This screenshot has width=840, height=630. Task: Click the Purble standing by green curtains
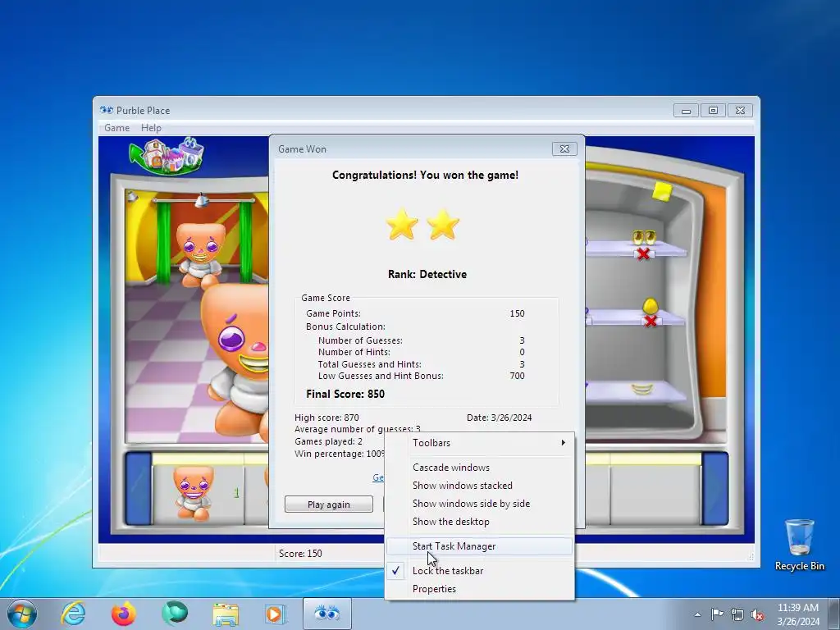tap(200, 256)
